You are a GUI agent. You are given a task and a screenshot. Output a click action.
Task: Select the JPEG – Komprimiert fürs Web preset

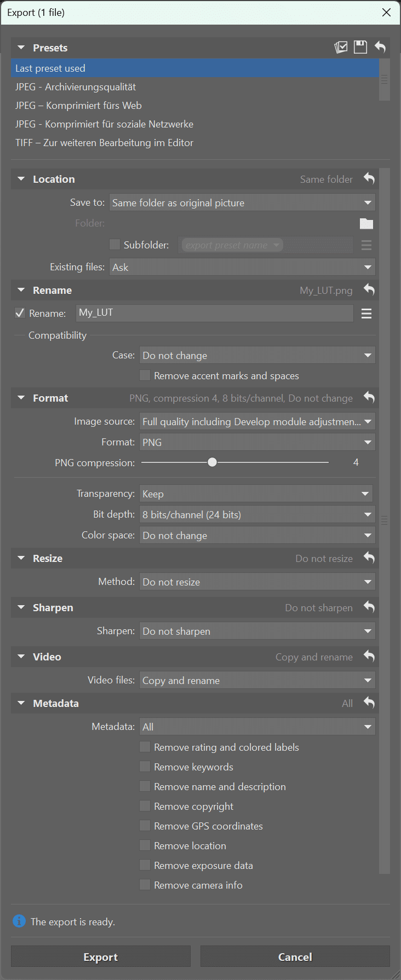click(78, 105)
